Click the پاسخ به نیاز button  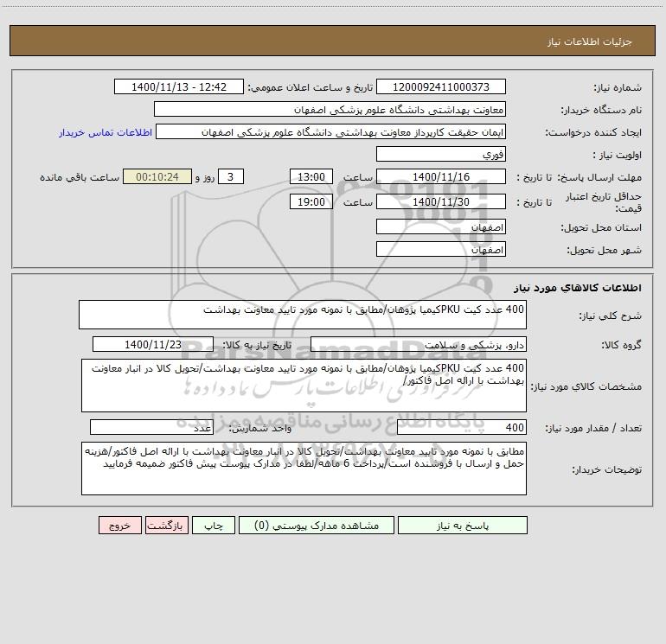[463, 526]
